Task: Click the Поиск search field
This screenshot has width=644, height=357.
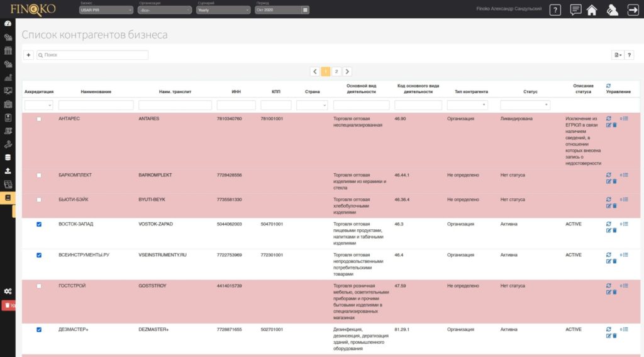Action: click(x=94, y=55)
